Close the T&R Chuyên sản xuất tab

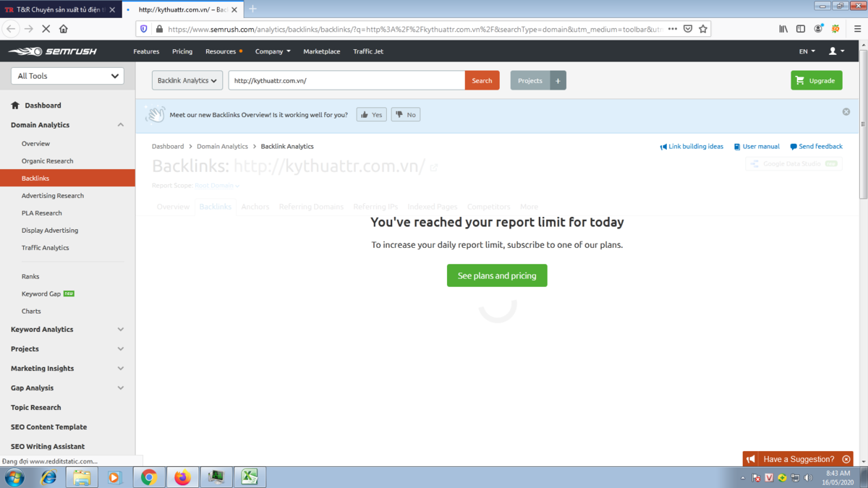(112, 9)
